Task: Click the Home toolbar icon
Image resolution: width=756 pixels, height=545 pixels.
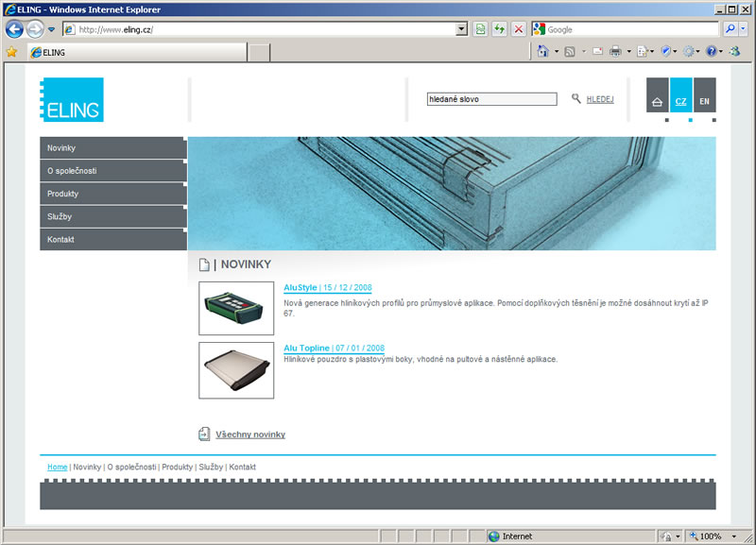Action: click(x=542, y=51)
